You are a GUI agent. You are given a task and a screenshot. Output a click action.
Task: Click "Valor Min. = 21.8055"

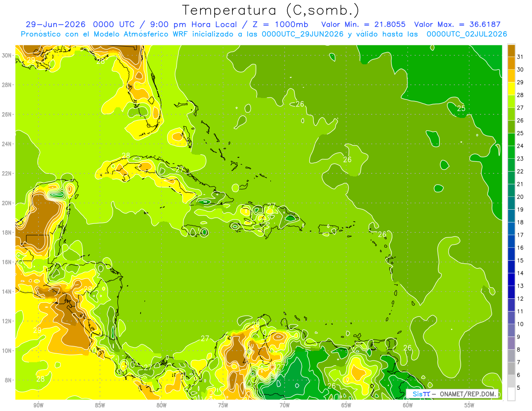364,24
